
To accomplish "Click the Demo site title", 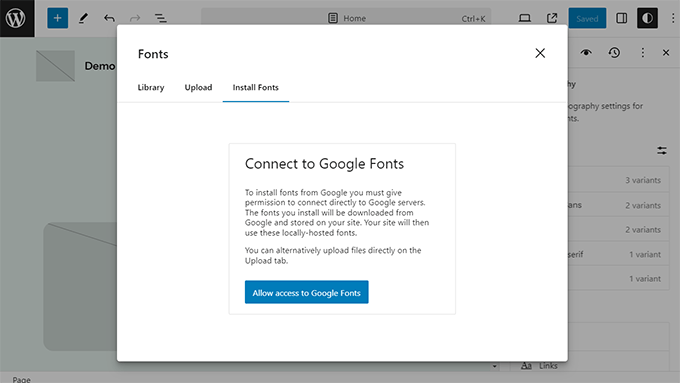I will pyautogui.click(x=100, y=66).
